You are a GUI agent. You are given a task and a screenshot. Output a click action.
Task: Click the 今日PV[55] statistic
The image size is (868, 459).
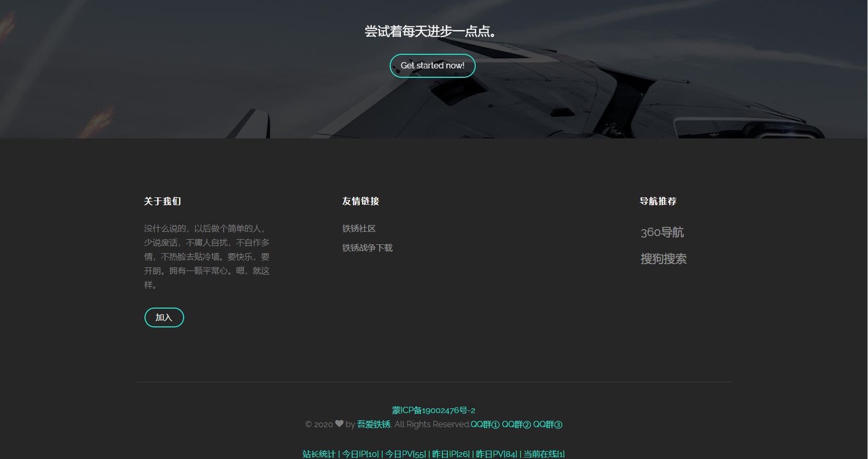coord(405,454)
